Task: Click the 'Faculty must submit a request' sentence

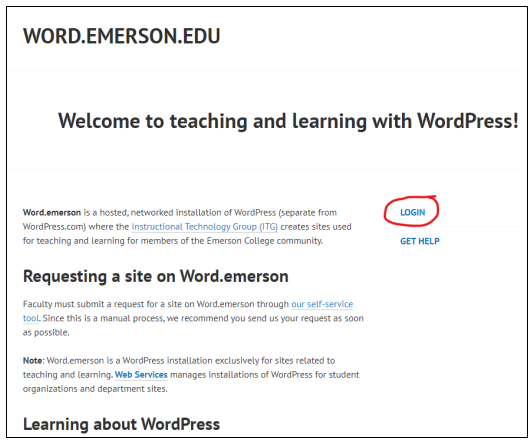Action: click(x=84, y=304)
